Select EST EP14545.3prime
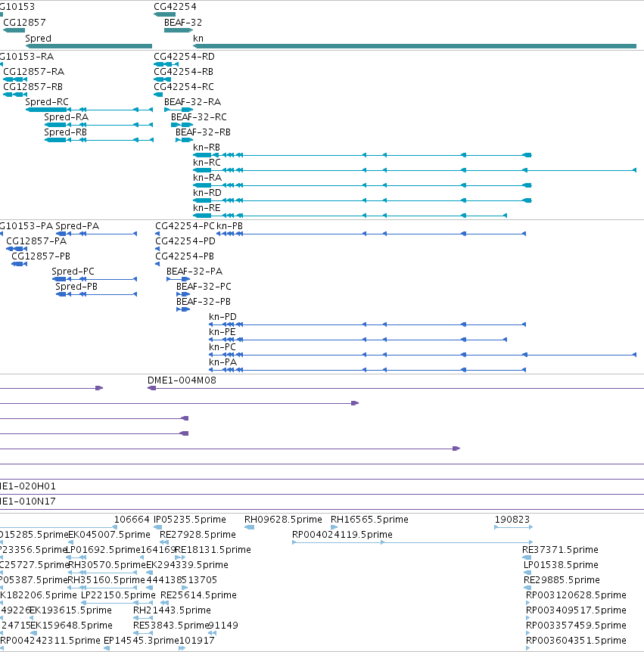Viewport: 644px width, 652px height. pyautogui.click(x=107, y=648)
